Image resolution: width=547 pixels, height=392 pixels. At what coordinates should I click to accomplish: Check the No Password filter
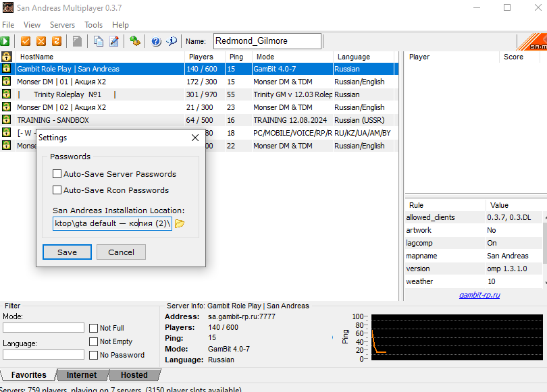click(x=93, y=355)
